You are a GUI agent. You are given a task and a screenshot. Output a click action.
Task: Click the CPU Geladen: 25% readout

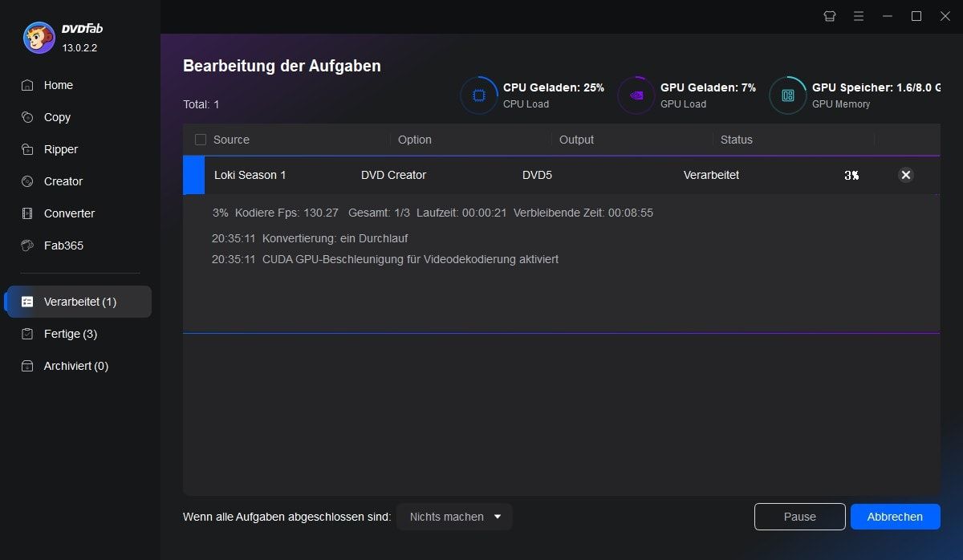[x=554, y=87]
